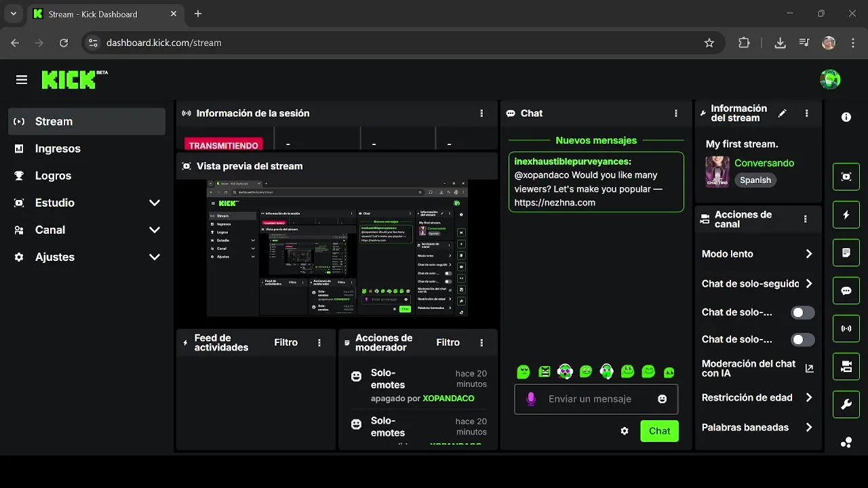The image size is (868, 488).
Task: Open the Chat panel options menu
Action: 676,113
